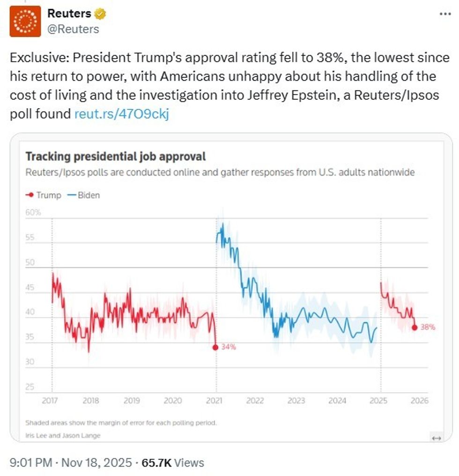Click the 2021 label on the x-axis
459x476 pixels.
pos(215,401)
